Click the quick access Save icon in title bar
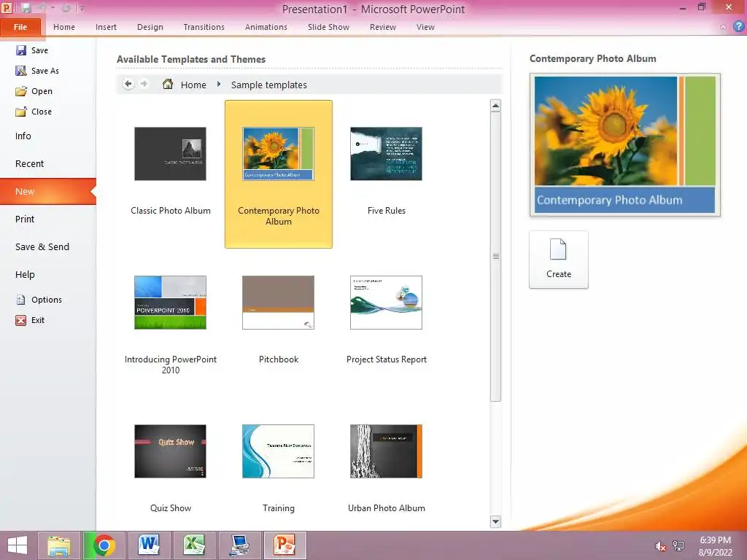 [x=26, y=8]
